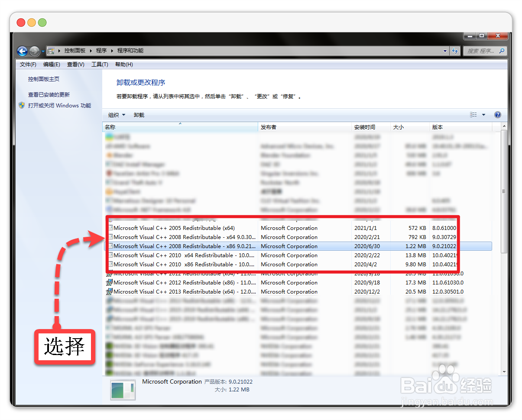Image resolution: width=522 pixels, height=420 pixels.
Task: Click the program list scrollbar up arrow
Action: coord(504,126)
